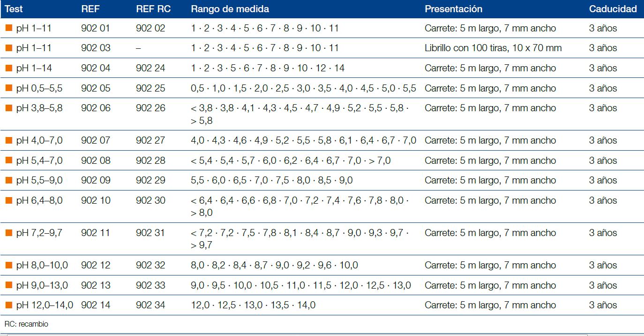Select orange bullet for pH 5,5–9,0
Image resolution: width=644 pixels, height=336 pixels.
click(x=8, y=180)
